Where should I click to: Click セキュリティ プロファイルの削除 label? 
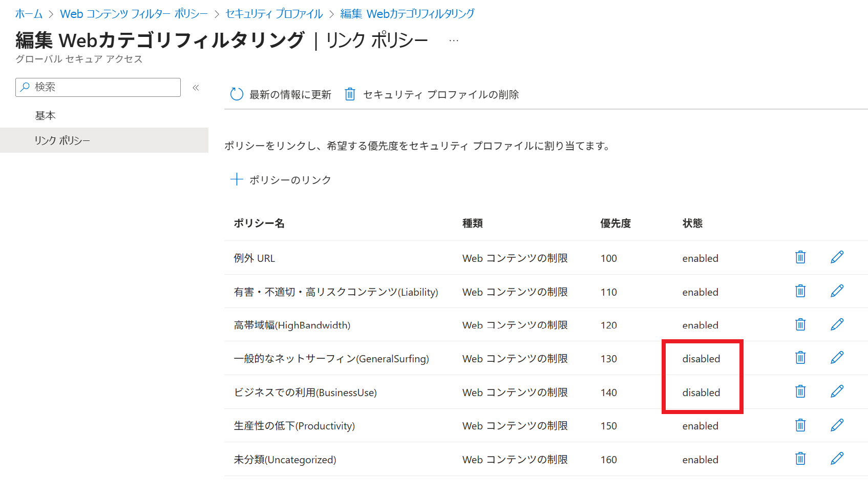441,95
